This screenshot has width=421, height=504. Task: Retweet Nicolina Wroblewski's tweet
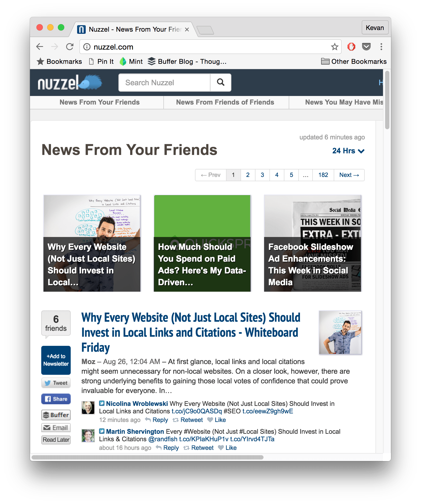pyautogui.click(x=188, y=420)
